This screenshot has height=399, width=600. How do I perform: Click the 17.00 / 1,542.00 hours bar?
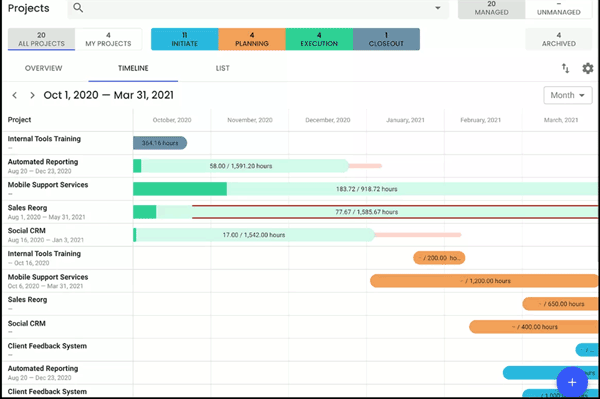pos(254,235)
